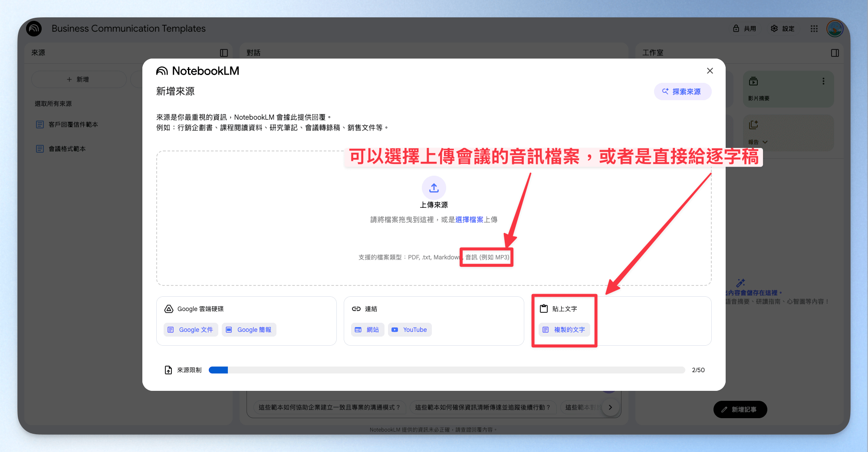Image resolution: width=868 pixels, height=452 pixels.
Task: Collapse the sources panel icon
Action: (x=224, y=53)
